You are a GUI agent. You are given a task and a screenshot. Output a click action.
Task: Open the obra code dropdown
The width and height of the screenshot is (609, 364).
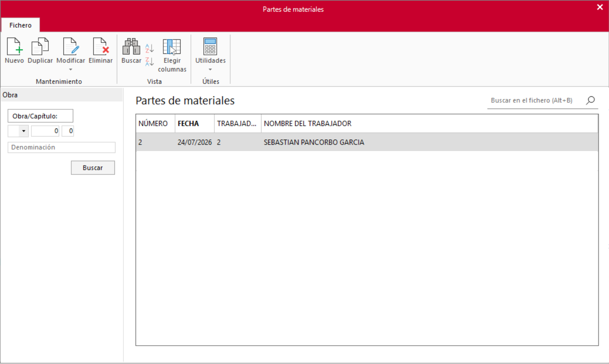(x=23, y=131)
